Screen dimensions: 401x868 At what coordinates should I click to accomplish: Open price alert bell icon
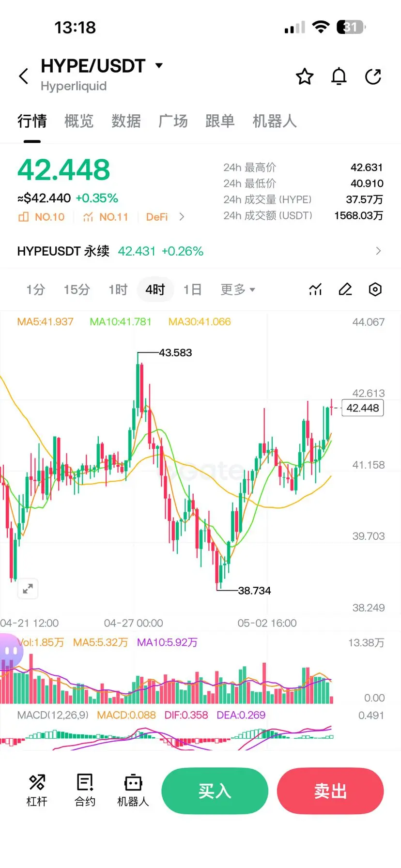coord(339,76)
